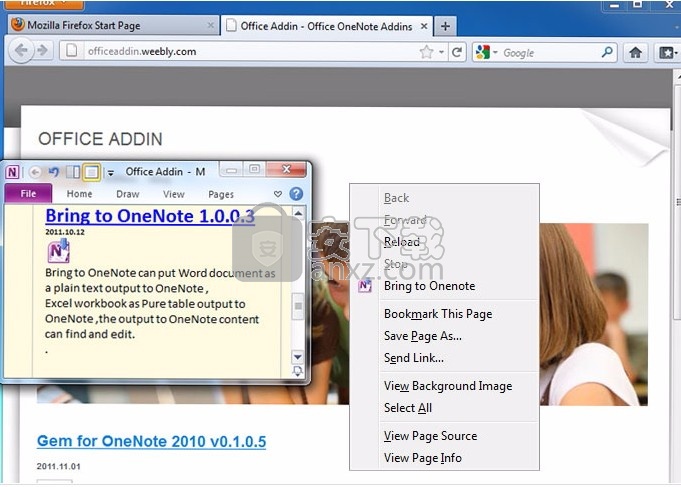Viewport: 681px width, 487px height.
Task: Open the Bookmarks toolbar button
Action: pyautogui.click(x=667, y=53)
